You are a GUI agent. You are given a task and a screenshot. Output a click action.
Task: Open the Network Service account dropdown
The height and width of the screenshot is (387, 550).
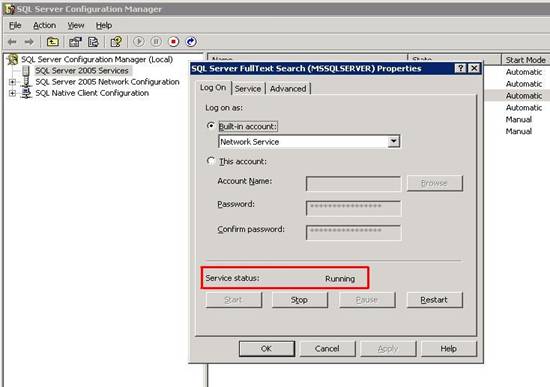(394, 141)
